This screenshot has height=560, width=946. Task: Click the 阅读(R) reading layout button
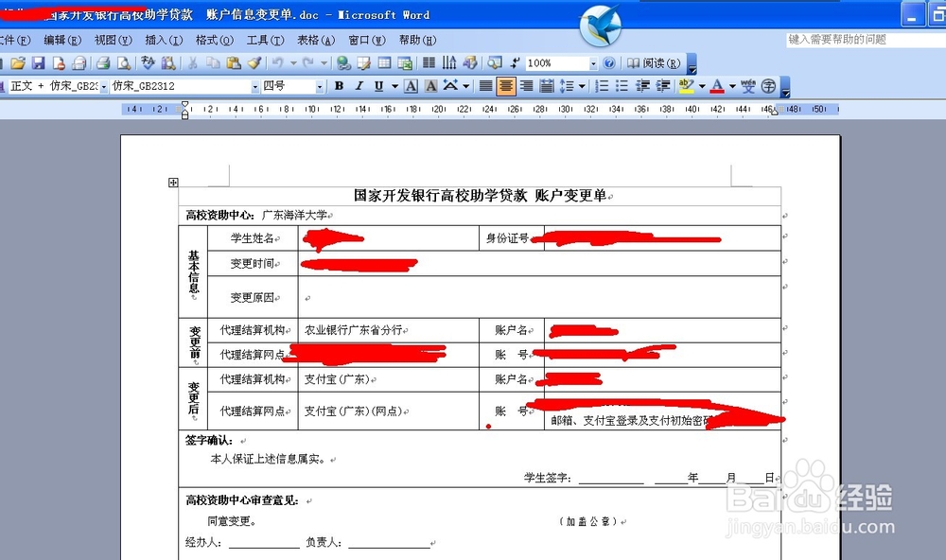pyautogui.click(x=654, y=62)
